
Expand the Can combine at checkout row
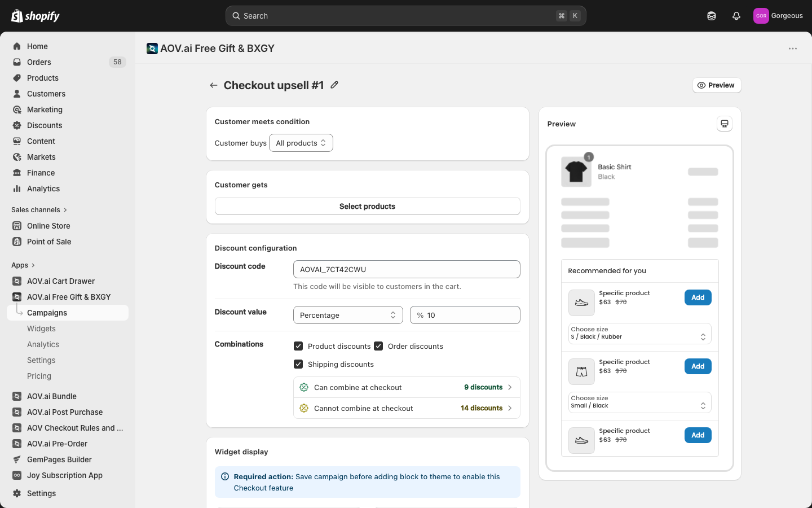point(407,387)
